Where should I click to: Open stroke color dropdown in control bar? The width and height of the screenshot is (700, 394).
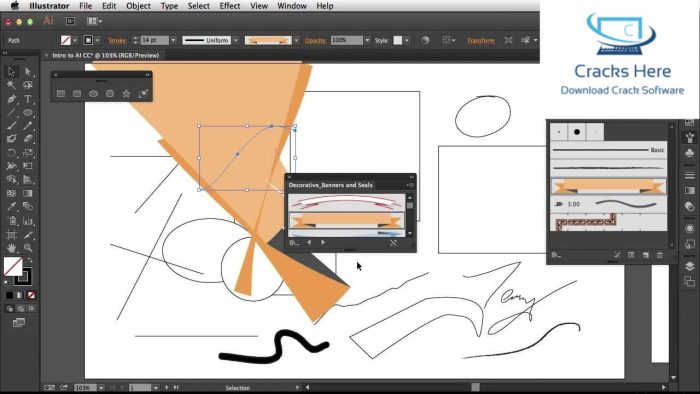click(97, 40)
